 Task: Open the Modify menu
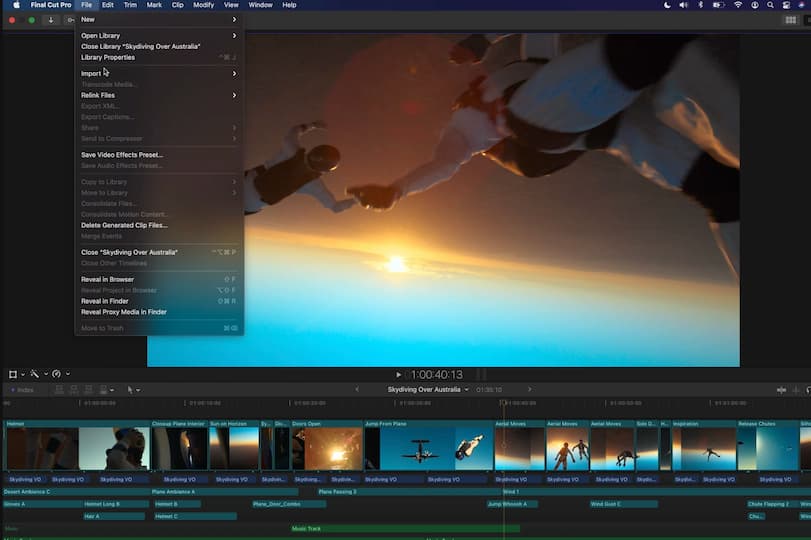pos(203,5)
